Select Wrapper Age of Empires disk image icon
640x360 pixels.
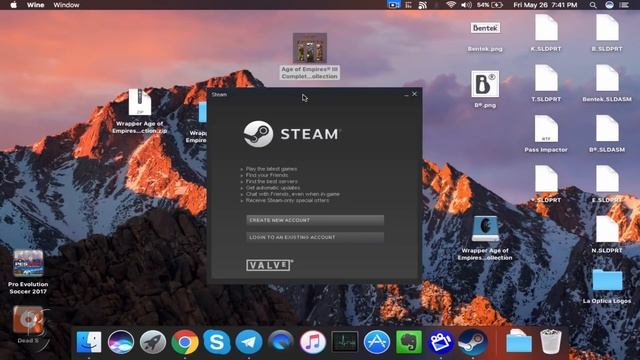pos(485,238)
